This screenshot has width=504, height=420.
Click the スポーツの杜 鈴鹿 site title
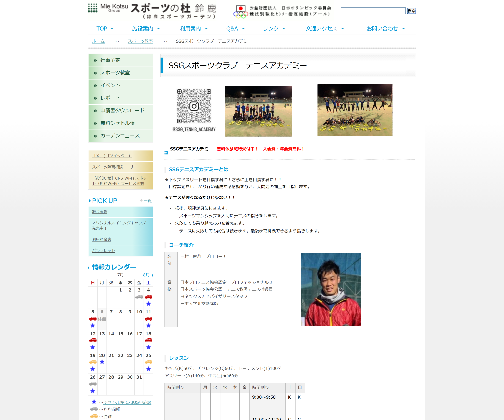coord(173,11)
